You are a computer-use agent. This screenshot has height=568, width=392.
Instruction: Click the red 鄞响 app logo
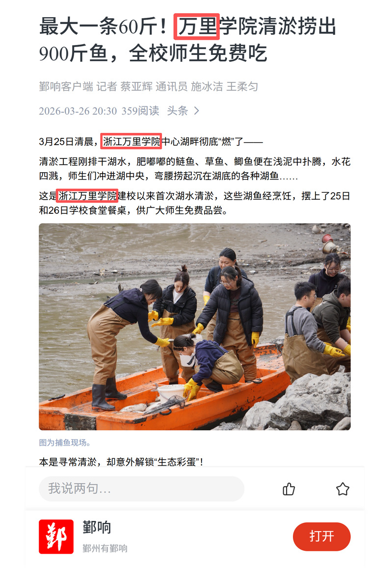(56, 537)
